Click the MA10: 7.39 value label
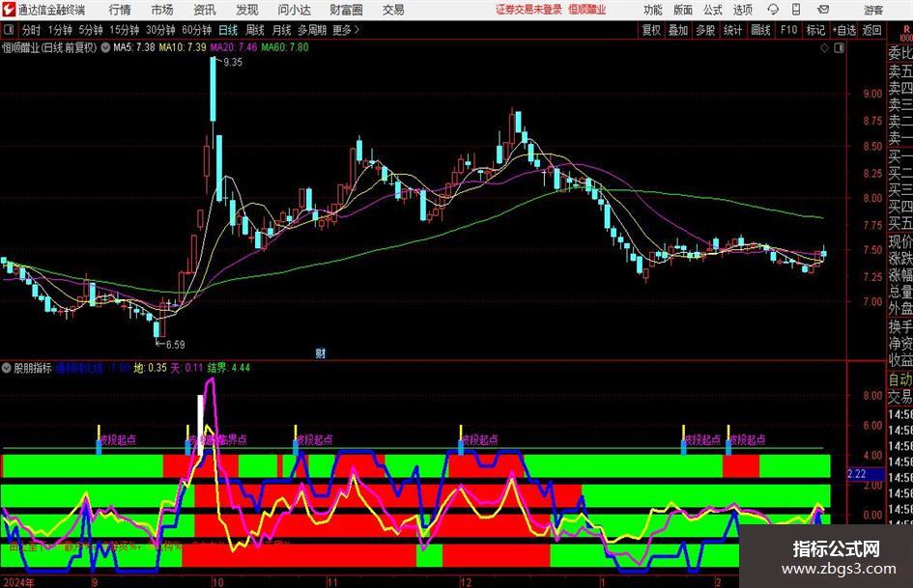Viewport: 913px width, 588px height. click(x=183, y=47)
